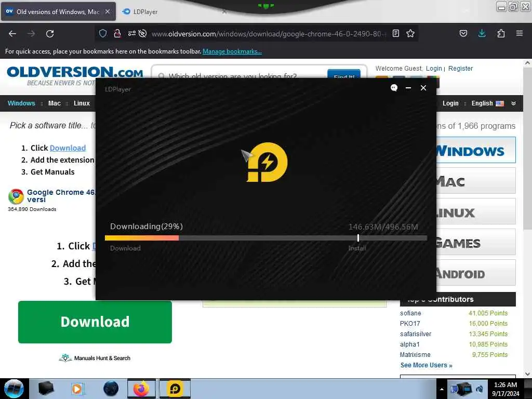Image resolution: width=532 pixels, height=399 pixels.
Task: Click the Login link beside Welcome Guest
Action: 434,69
